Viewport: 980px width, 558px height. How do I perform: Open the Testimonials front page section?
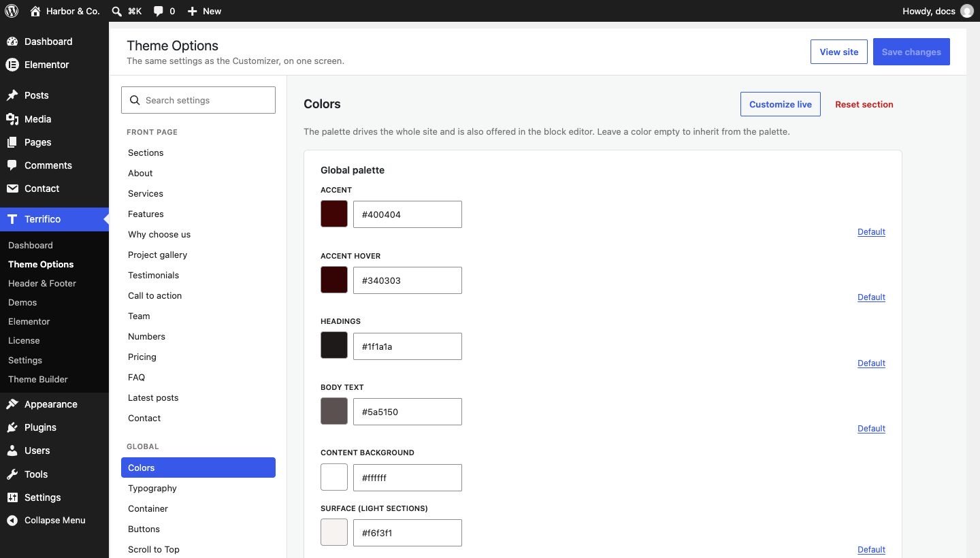(198, 275)
